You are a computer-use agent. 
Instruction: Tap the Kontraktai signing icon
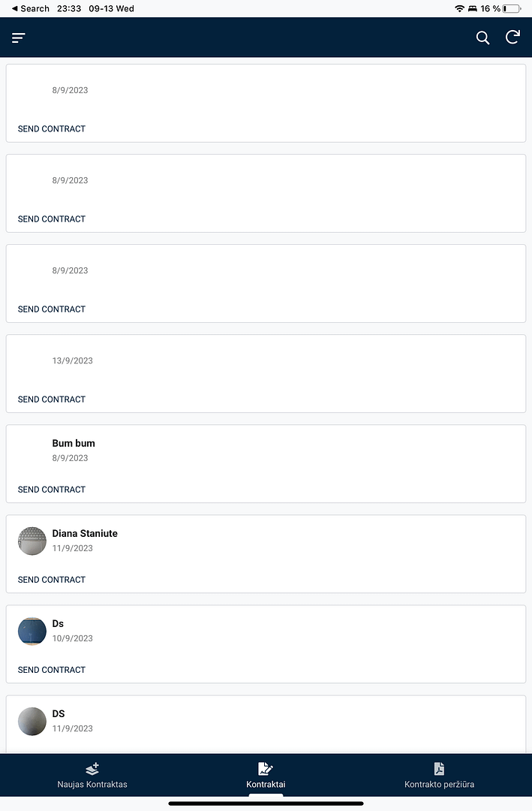pos(266,768)
